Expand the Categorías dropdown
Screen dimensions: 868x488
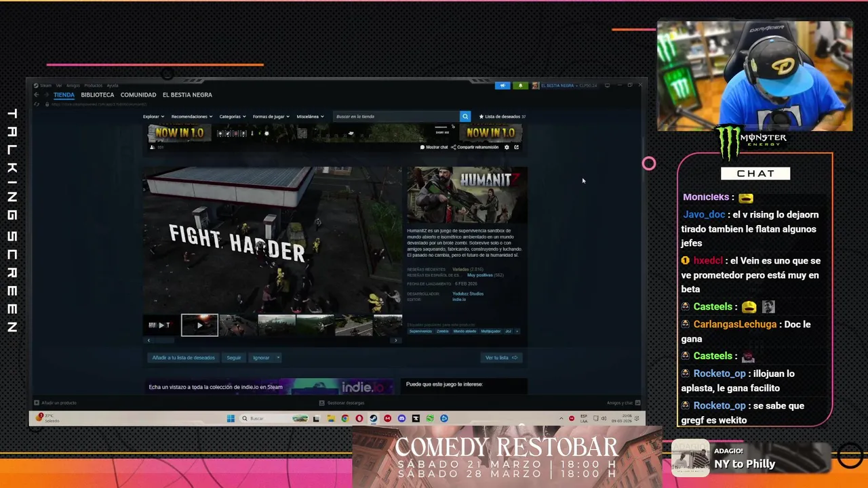coord(233,117)
